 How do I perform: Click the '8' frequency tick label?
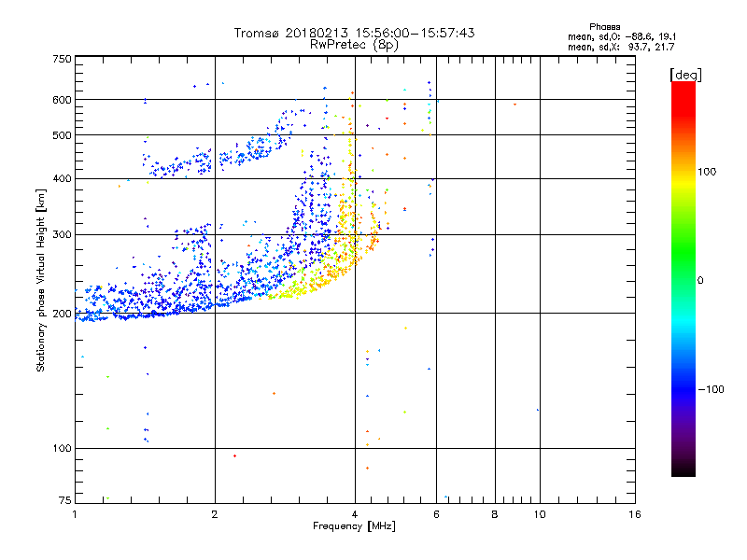[495, 514]
